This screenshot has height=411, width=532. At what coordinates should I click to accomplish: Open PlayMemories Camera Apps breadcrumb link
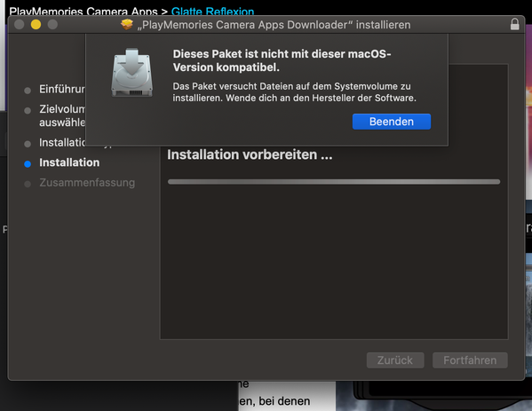point(83,12)
